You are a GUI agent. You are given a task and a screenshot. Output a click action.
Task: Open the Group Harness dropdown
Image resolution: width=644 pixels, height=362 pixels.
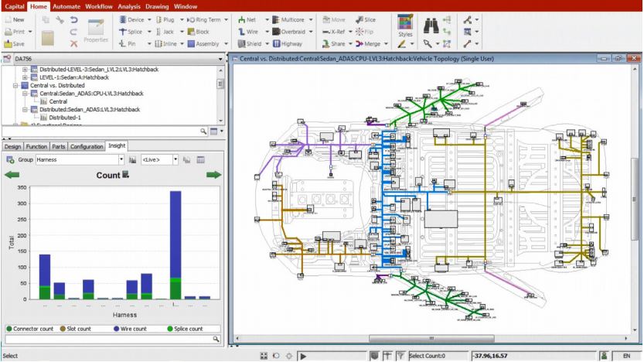(x=121, y=159)
